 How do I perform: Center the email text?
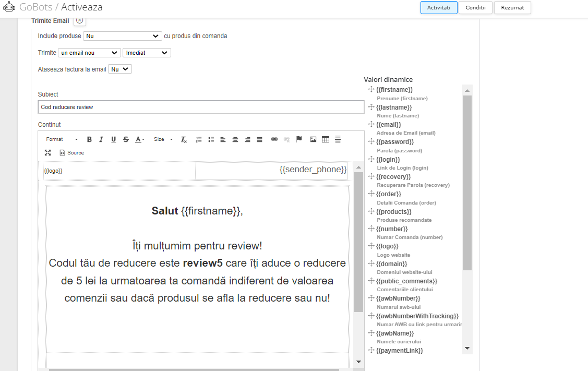point(235,139)
